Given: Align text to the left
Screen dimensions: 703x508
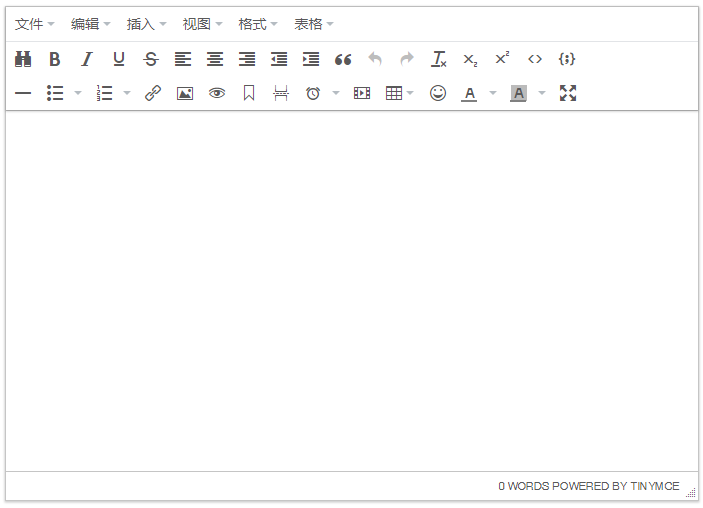Looking at the screenshot, I should click(x=183, y=59).
